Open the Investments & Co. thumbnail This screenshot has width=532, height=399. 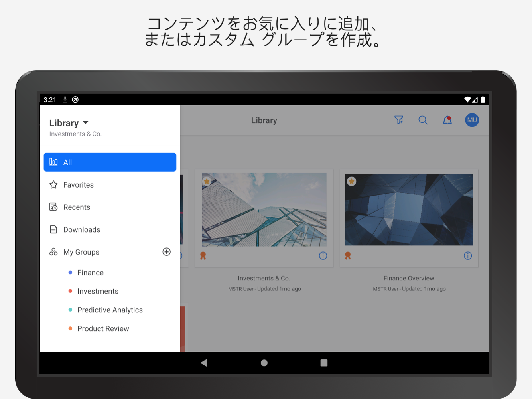[264, 209]
